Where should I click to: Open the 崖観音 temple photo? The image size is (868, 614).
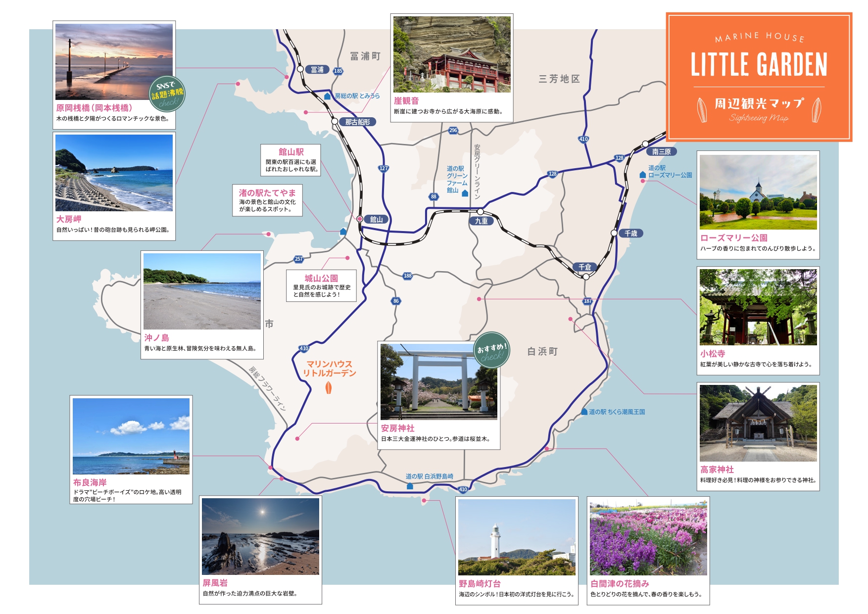[x=451, y=54]
